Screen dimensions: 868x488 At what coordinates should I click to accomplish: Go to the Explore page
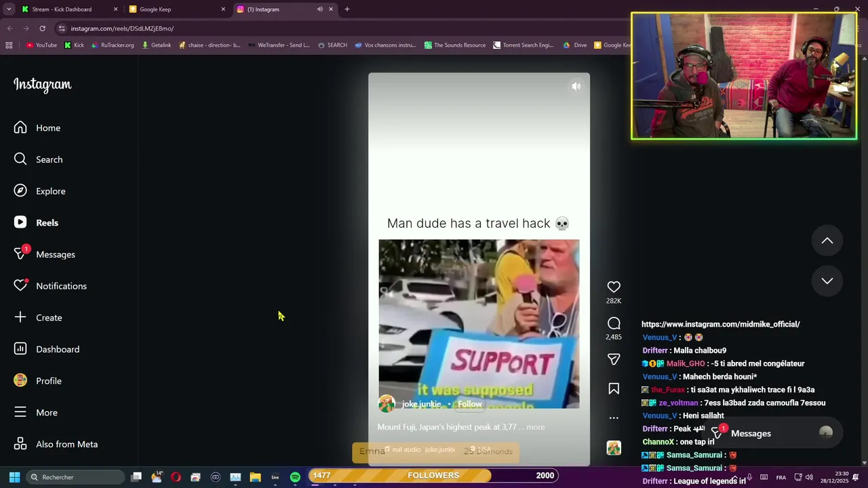40,191
